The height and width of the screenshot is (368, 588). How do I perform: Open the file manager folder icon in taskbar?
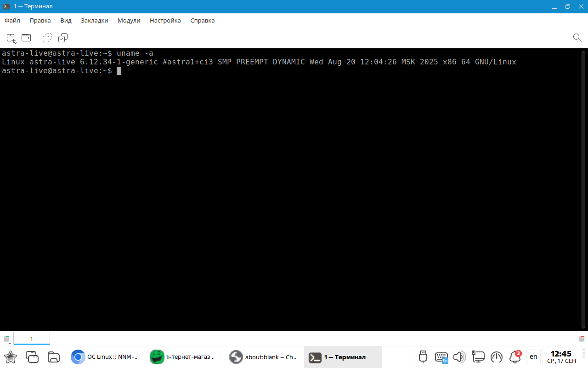(54, 357)
